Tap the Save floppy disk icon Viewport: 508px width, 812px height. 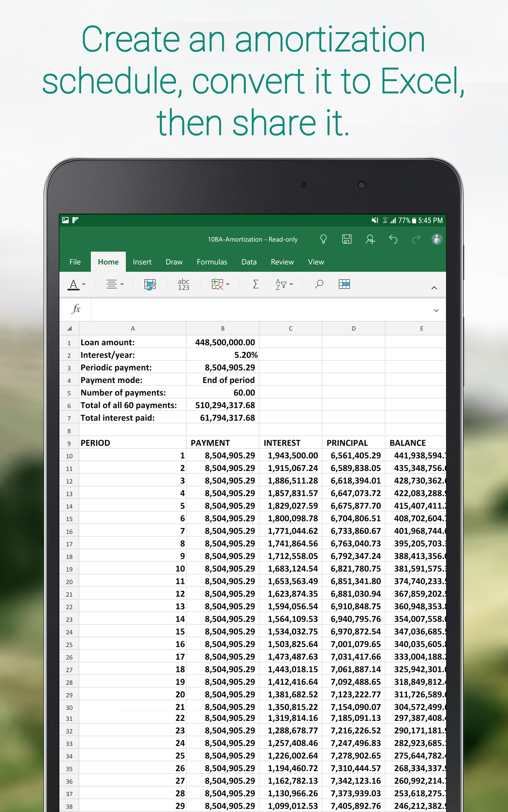pos(347,239)
